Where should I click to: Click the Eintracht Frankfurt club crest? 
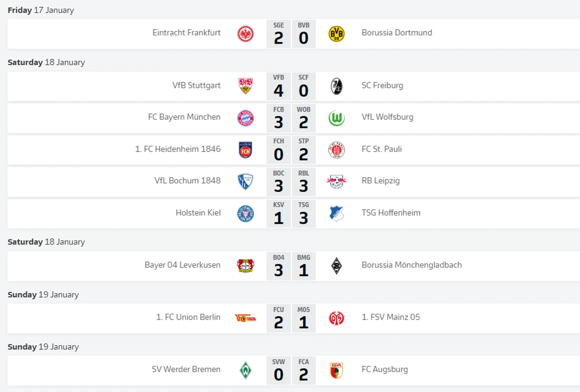tap(246, 34)
